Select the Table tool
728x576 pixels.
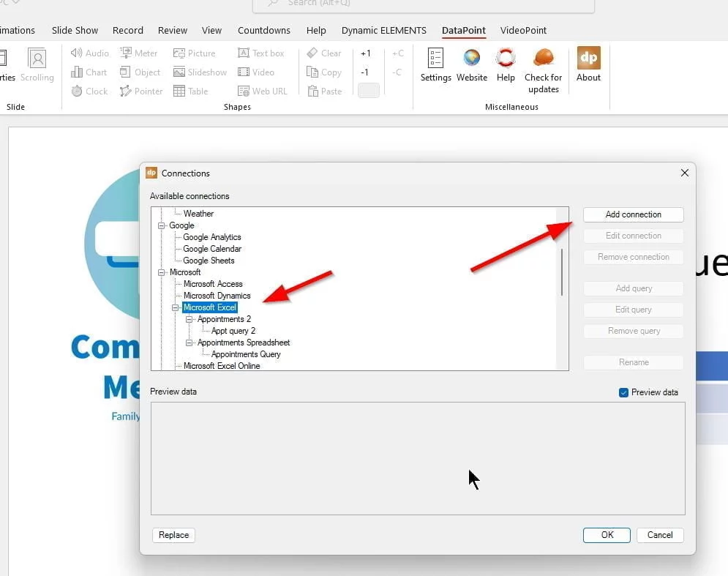point(192,91)
